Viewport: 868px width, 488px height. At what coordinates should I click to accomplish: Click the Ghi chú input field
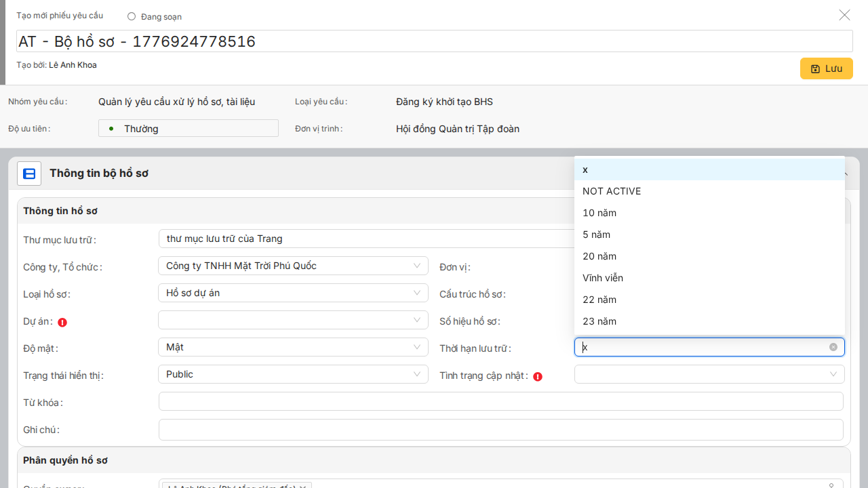tap(500, 430)
